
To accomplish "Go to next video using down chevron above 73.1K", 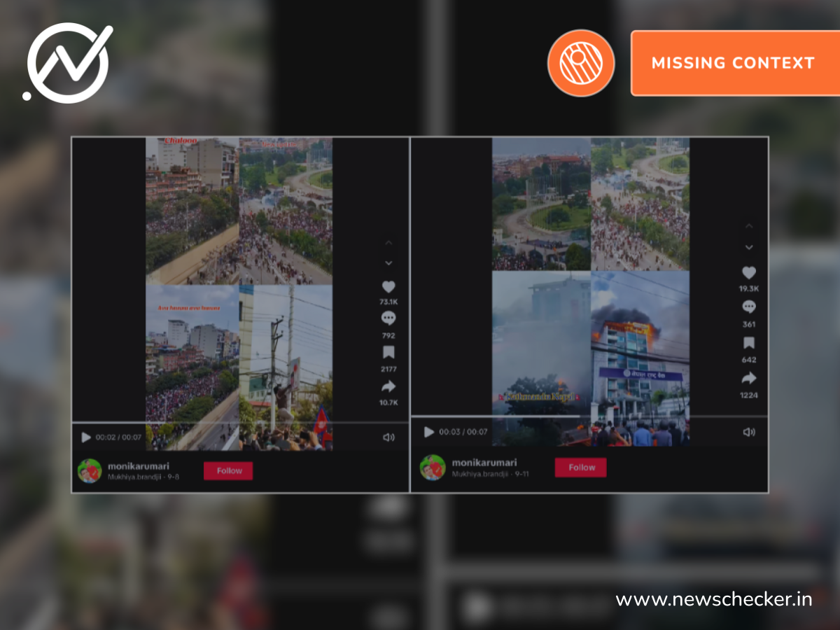I will (388, 263).
